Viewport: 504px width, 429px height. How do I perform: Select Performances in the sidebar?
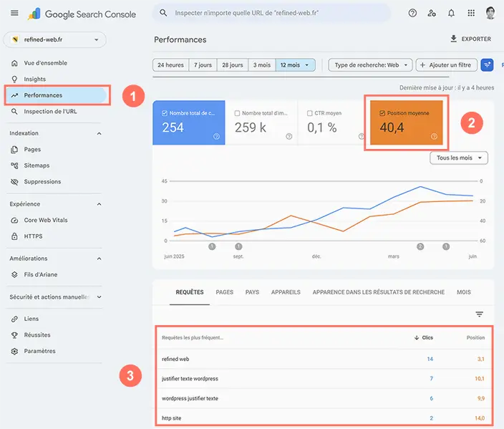(x=55, y=95)
